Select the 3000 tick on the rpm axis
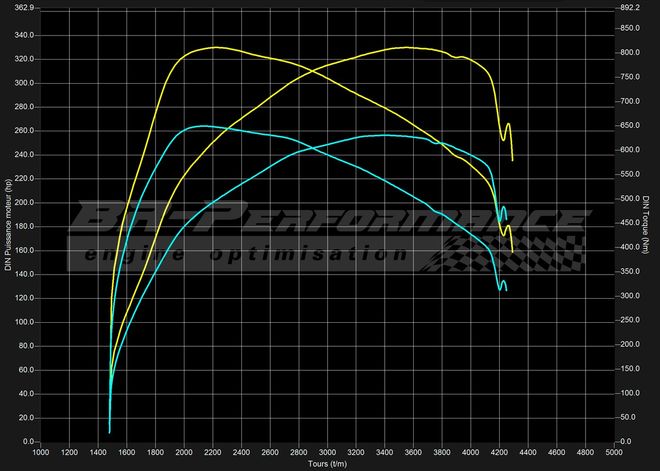 pos(326,451)
